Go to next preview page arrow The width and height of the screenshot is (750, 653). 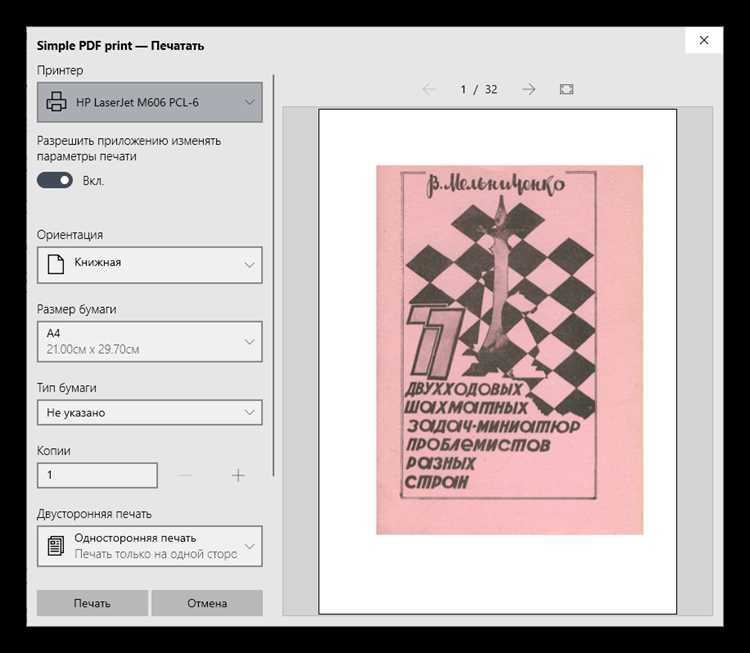[528, 89]
